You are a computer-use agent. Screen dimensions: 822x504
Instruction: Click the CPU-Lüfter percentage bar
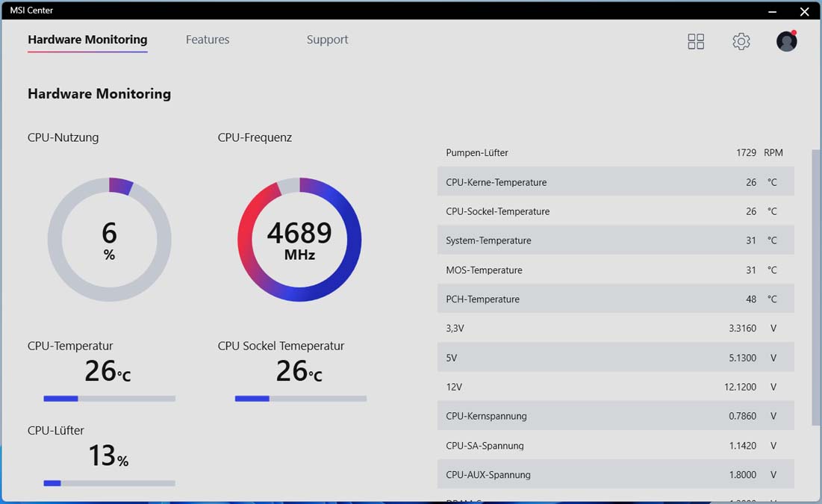[x=109, y=483]
